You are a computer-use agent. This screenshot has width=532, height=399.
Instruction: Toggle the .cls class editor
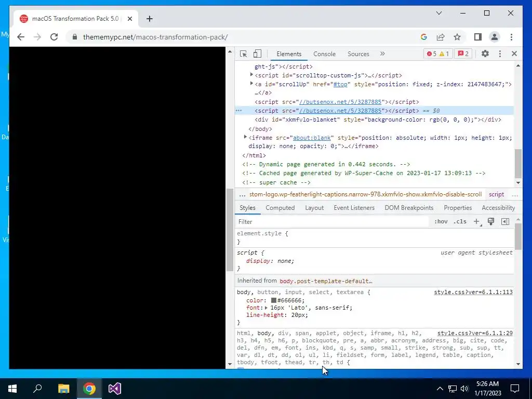460,221
